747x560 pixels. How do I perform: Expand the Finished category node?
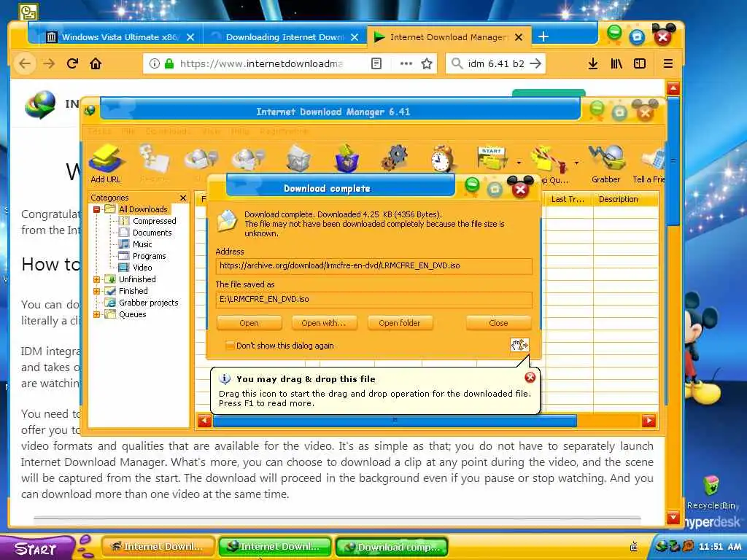tap(97, 291)
